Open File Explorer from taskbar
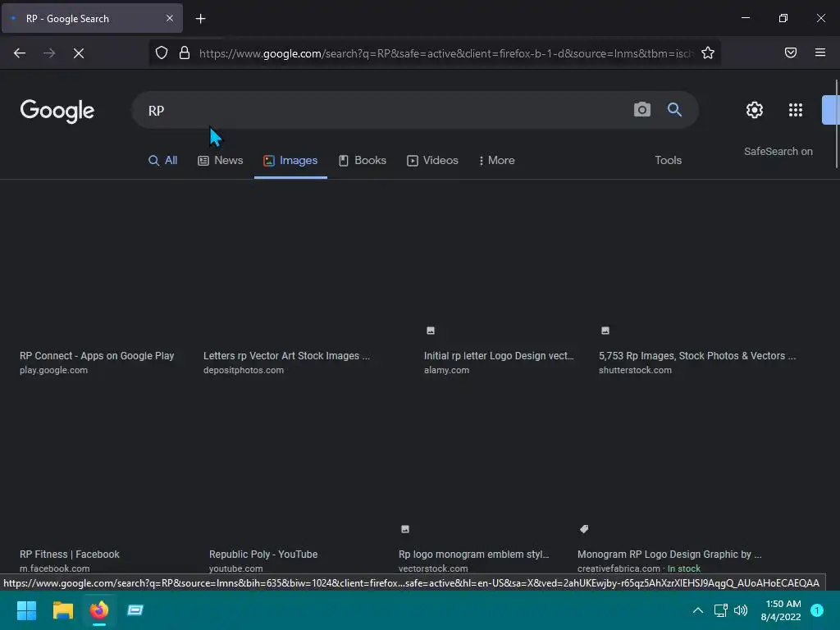840x630 pixels. click(62, 610)
